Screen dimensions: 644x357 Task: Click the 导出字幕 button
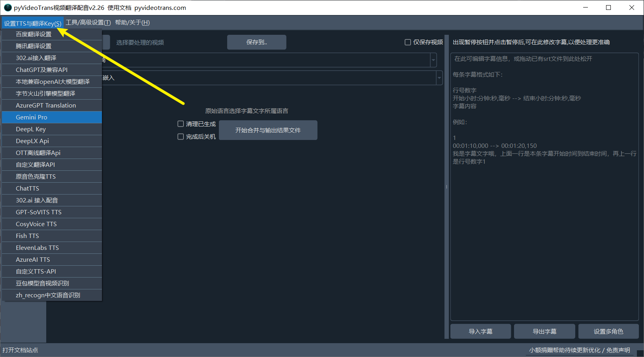coord(544,331)
